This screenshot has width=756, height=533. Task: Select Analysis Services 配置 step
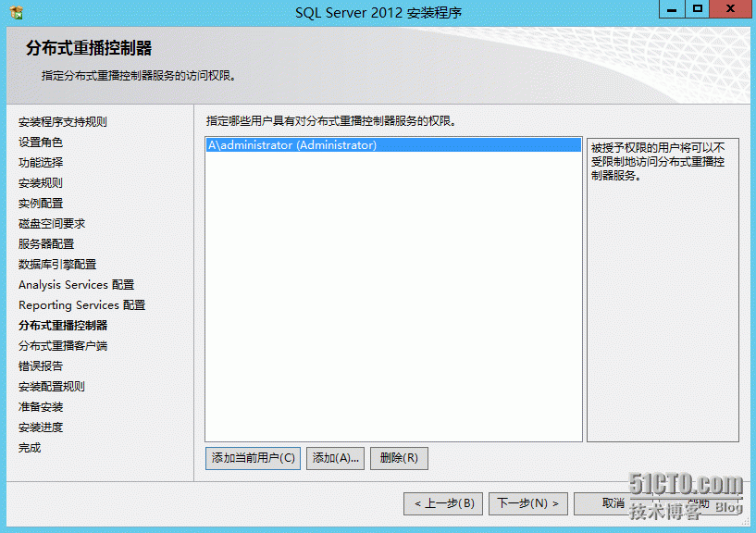coord(76,285)
